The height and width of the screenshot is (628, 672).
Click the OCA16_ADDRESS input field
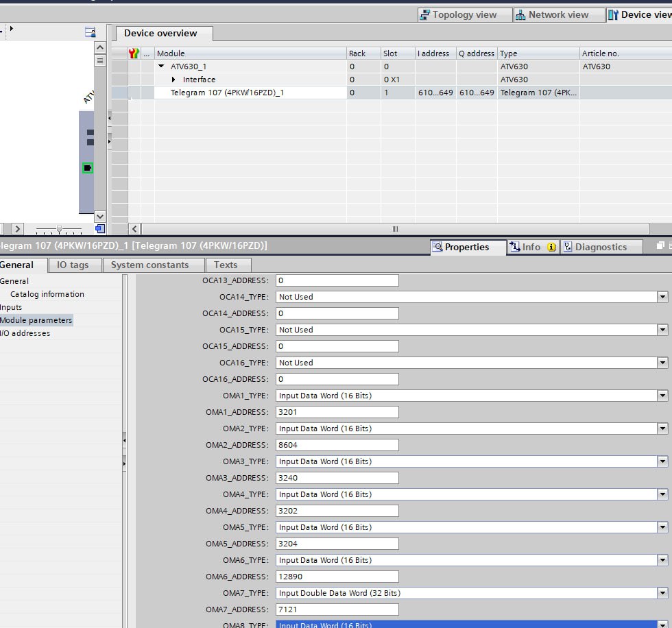[337, 379]
